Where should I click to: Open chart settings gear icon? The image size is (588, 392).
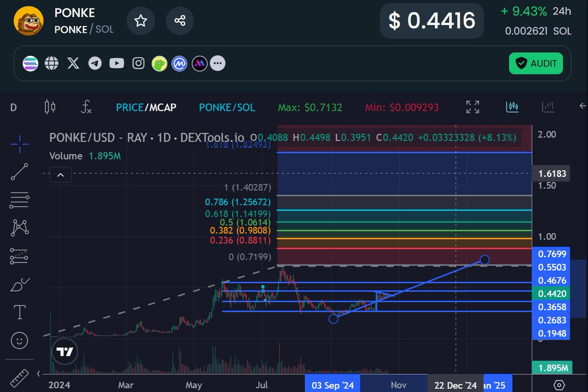click(560, 385)
